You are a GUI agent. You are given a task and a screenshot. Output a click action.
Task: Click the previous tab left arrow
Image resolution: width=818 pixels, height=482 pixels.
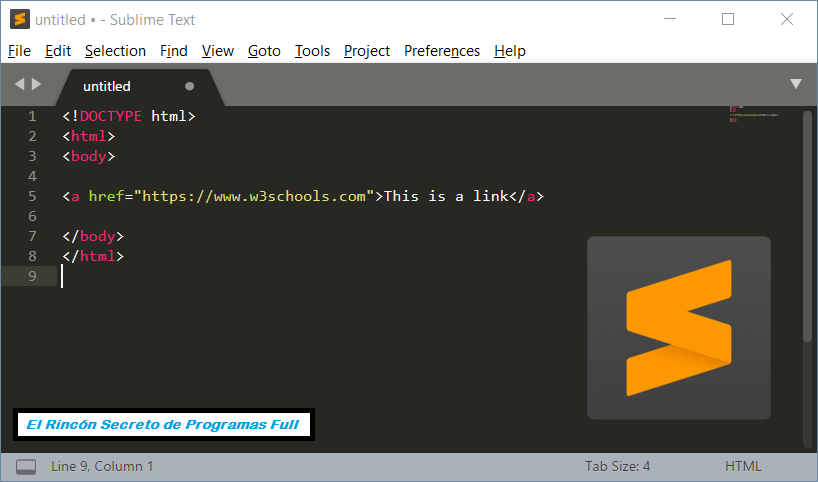(x=19, y=85)
